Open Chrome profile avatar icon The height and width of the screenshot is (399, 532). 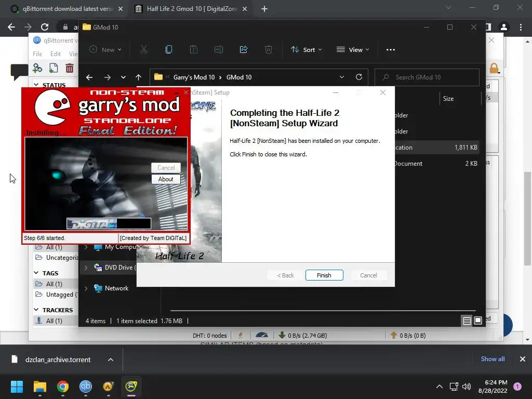click(504, 27)
